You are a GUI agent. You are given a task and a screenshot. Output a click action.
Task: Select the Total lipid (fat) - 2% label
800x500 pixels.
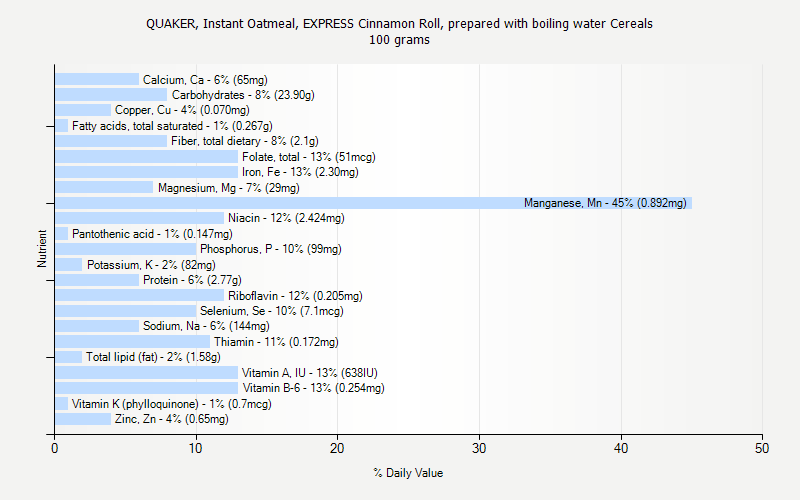(153, 357)
